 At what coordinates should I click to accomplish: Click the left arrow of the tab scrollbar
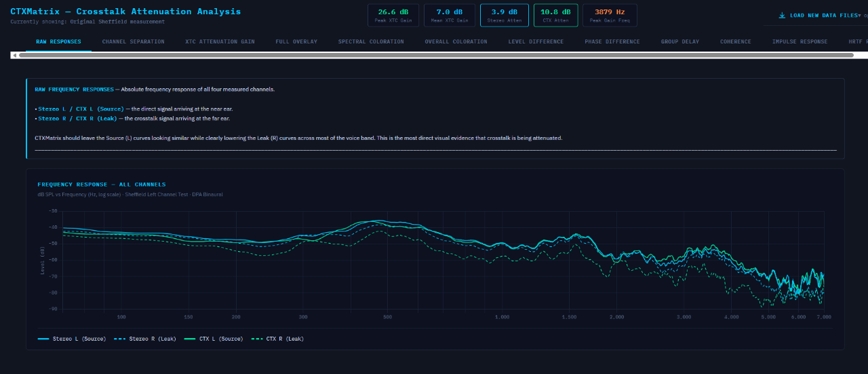[x=14, y=55]
